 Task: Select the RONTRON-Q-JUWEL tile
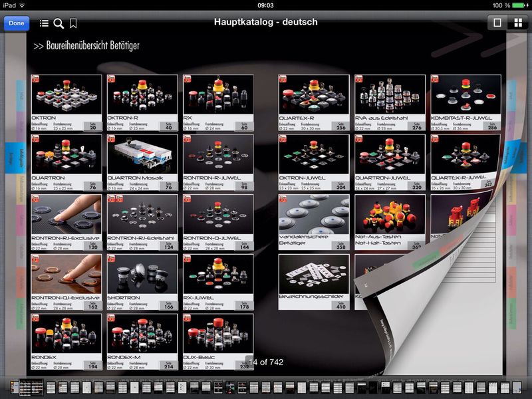(218, 223)
